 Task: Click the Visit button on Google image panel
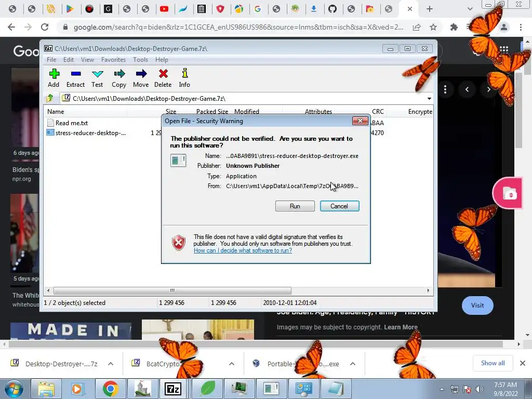[477, 305]
